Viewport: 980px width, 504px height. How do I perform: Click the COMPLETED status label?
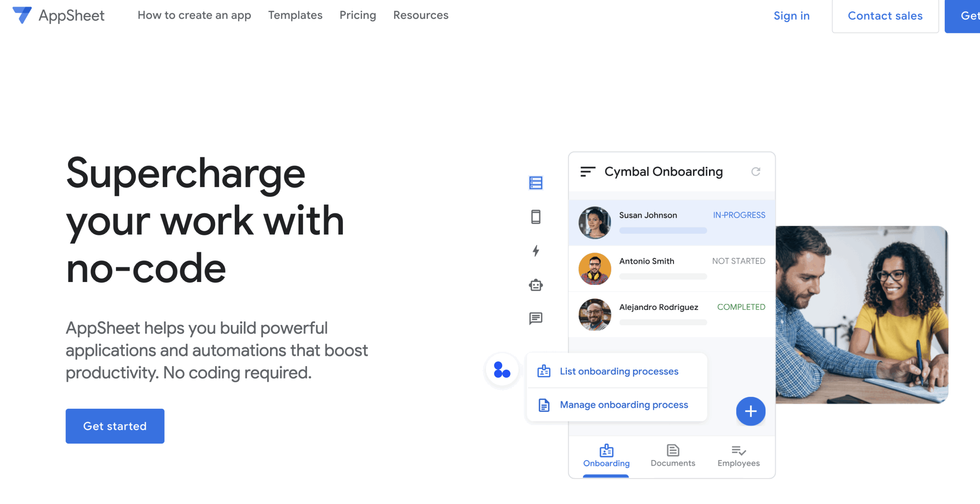[x=741, y=307]
